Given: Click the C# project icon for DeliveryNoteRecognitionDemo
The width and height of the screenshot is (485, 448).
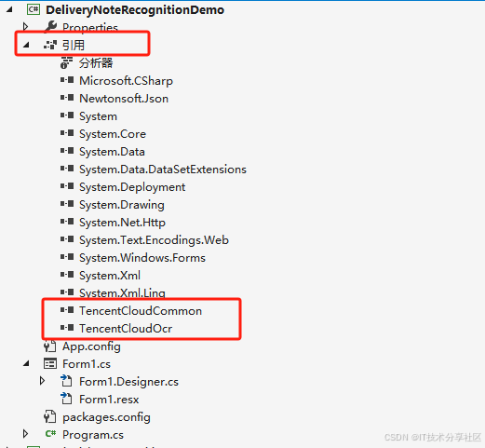Looking at the screenshot, I should tap(34, 9).
